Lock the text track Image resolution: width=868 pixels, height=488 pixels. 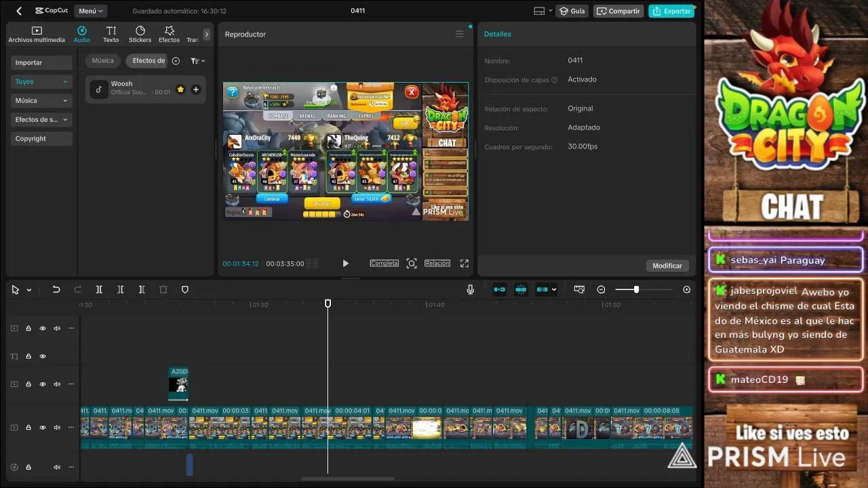coord(28,356)
